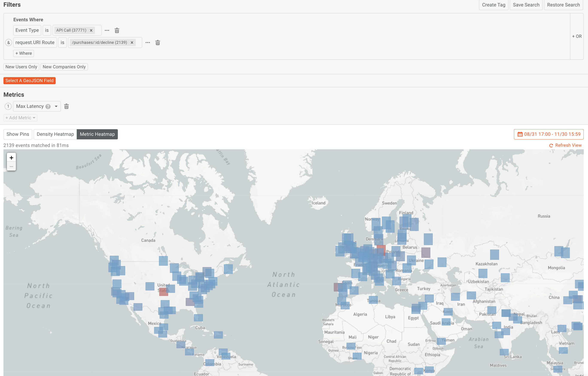Enable the New Users Only filter
The width and height of the screenshot is (588, 376).
(21, 67)
